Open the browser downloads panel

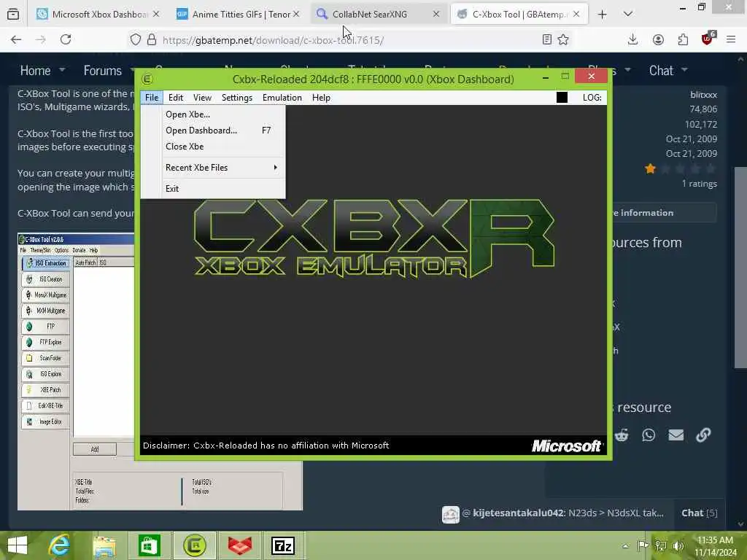pyautogui.click(x=632, y=39)
